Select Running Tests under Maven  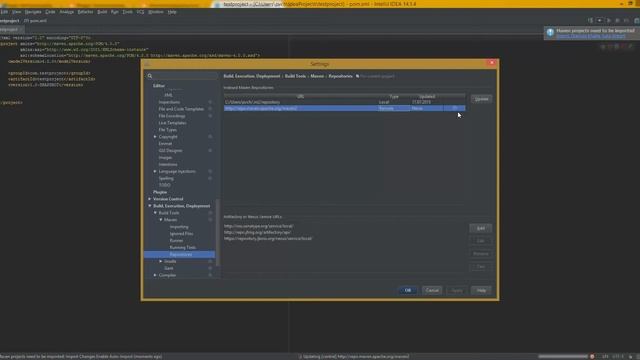[183, 247]
